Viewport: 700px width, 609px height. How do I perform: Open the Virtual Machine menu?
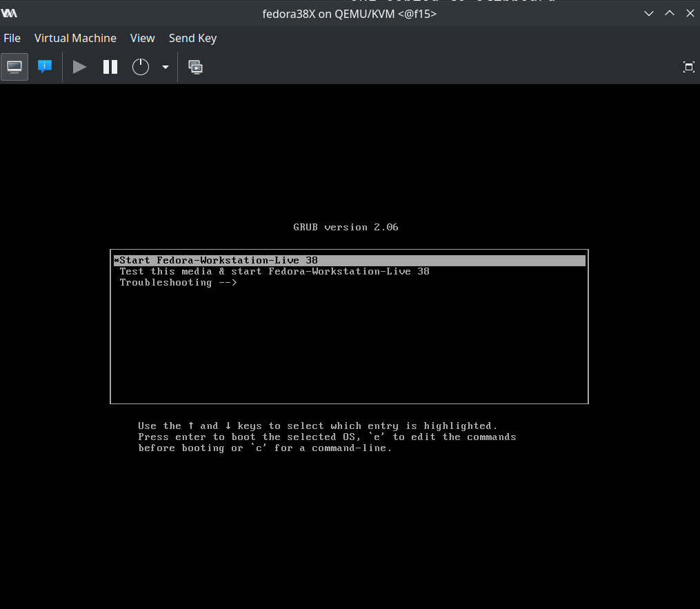[x=75, y=39]
